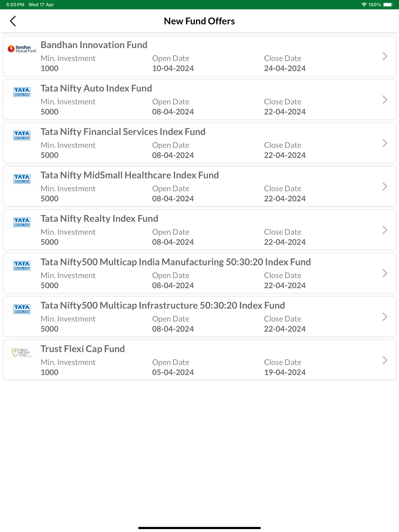Tap Trust Flexi Cap min investment 1000
This screenshot has width=399, height=532.
[x=49, y=372]
